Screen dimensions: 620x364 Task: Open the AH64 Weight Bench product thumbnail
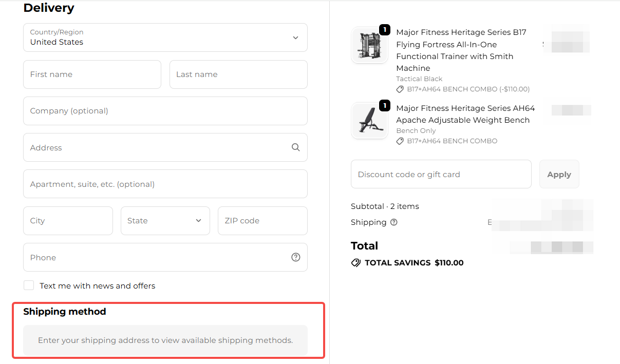pyautogui.click(x=369, y=121)
